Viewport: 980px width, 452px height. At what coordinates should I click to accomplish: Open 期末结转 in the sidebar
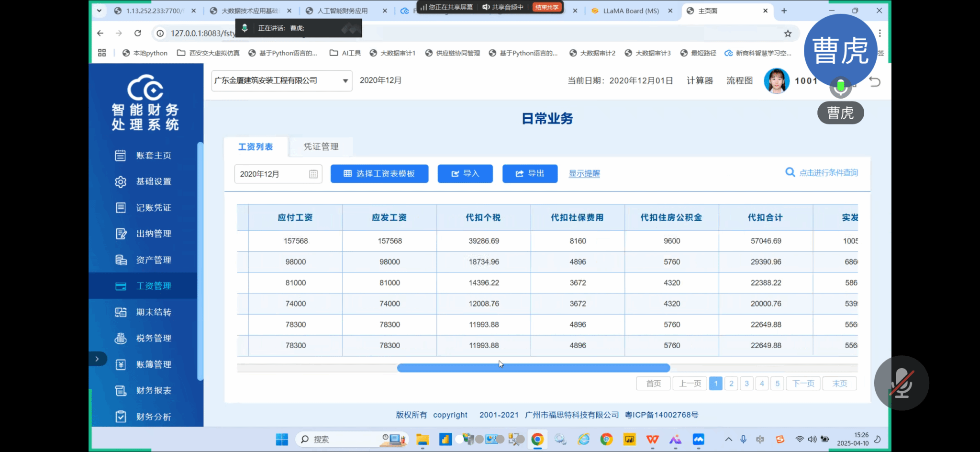click(x=153, y=312)
